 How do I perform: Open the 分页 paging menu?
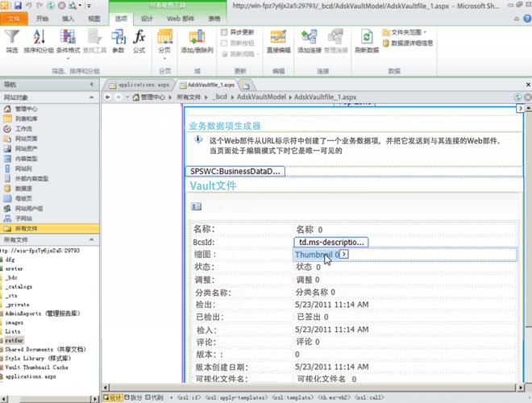tap(165, 44)
